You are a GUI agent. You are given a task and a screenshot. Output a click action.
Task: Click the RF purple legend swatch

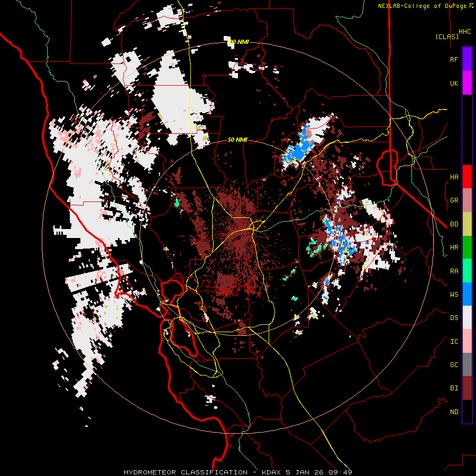[467, 59]
